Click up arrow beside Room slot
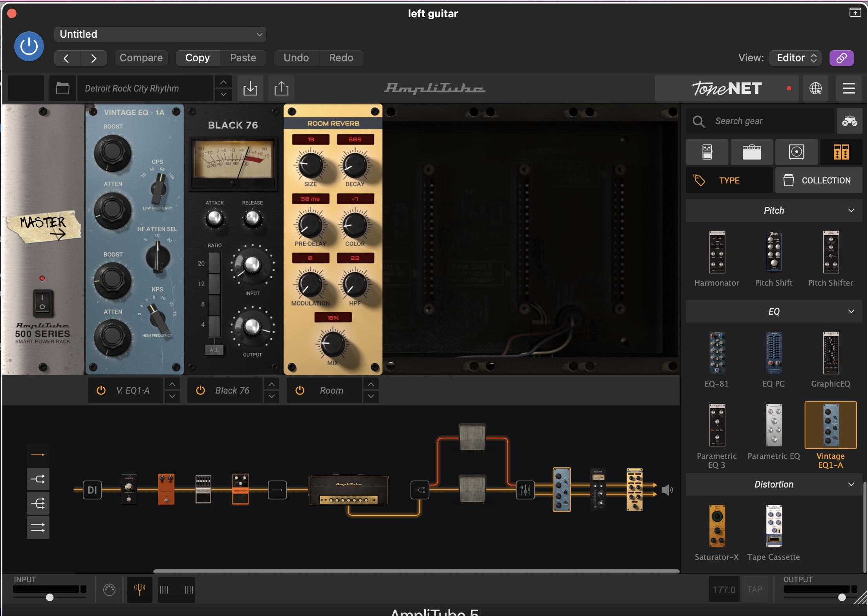 pyautogui.click(x=371, y=384)
